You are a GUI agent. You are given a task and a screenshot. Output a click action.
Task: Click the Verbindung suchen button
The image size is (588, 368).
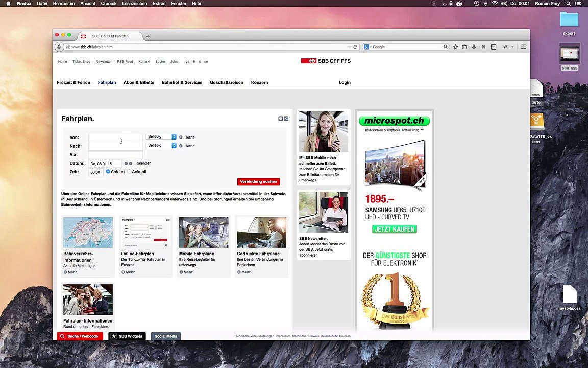coord(258,182)
